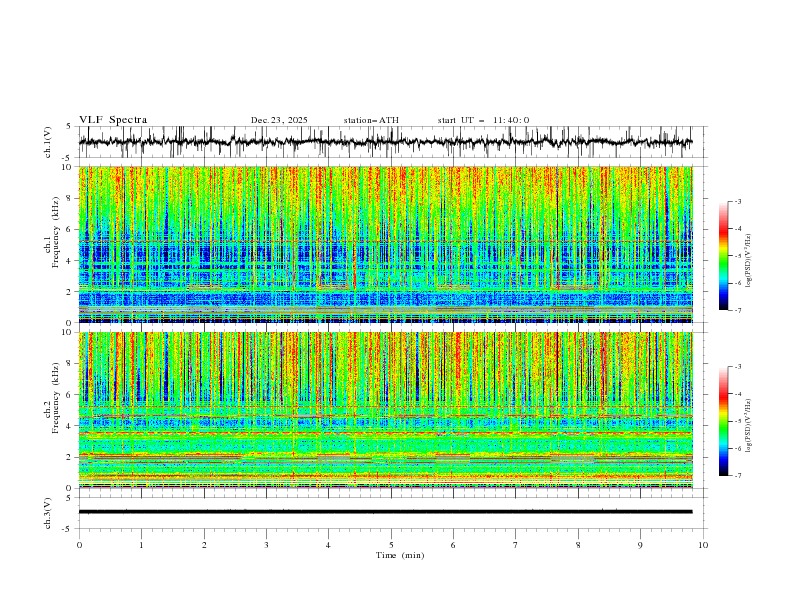792x612 pixels.
Task: Click the "Time (min)" axis label
Action: pyautogui.click(x=400, y=555)
